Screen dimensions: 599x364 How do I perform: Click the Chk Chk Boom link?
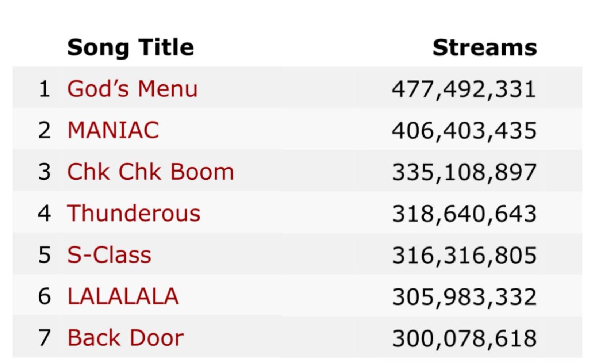pyautogui.click(x=150, y=172)
